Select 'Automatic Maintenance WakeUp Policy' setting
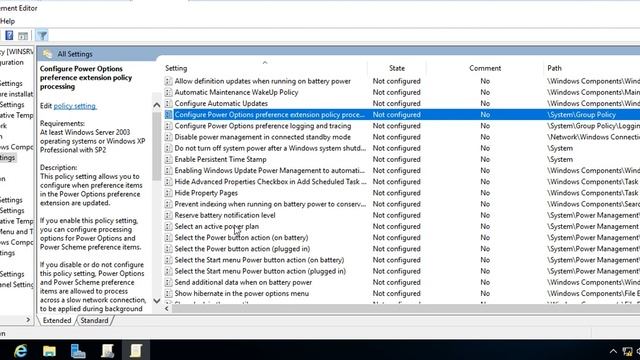Image resolution: width=640 pixels, height=360 pixels. pos(236,92)
